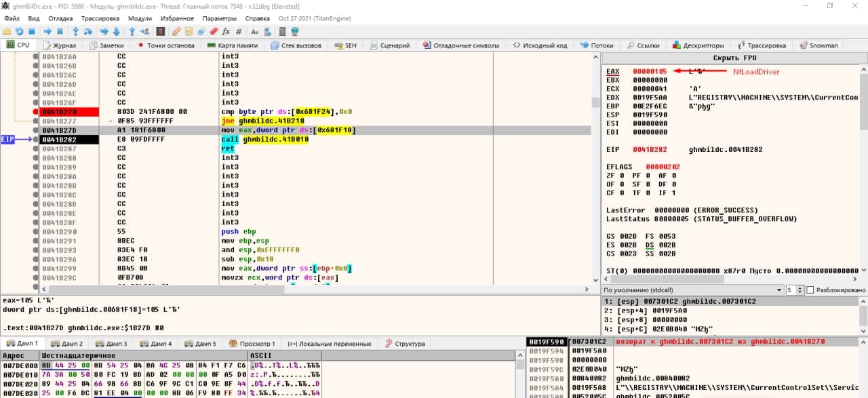868x398 pixels.
Task: Open the Локальные переменные tab
Action: pos(328,344)
